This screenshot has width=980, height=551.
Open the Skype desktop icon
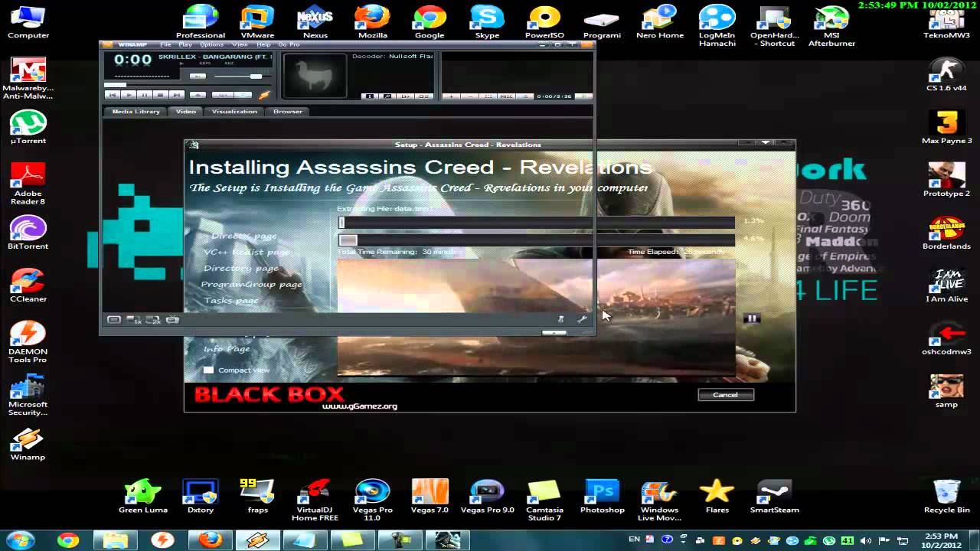(487, 21)
